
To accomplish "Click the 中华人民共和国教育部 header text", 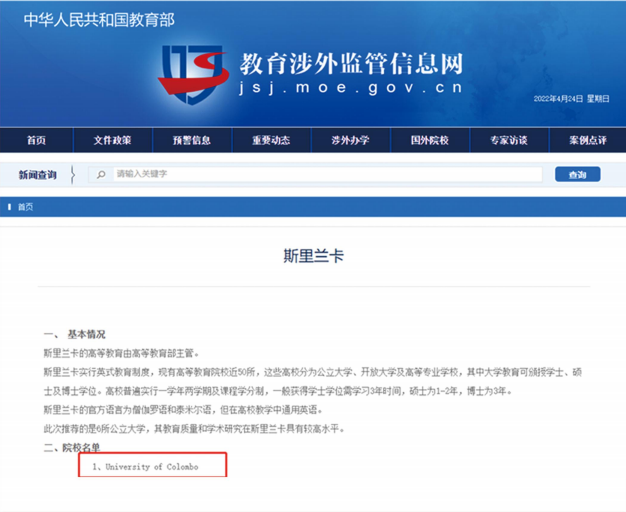I will (99, 20).
